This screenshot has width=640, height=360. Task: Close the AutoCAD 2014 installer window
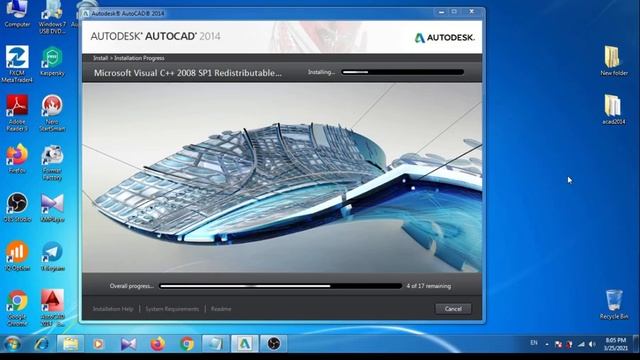pyautogui.click(x=471, y=12)
